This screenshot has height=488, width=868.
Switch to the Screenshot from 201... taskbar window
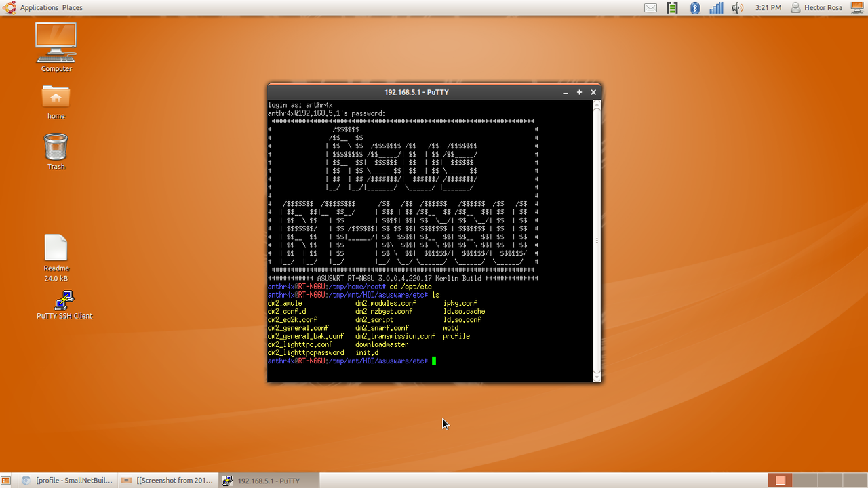pyautogui.click(x=168, y=481)
